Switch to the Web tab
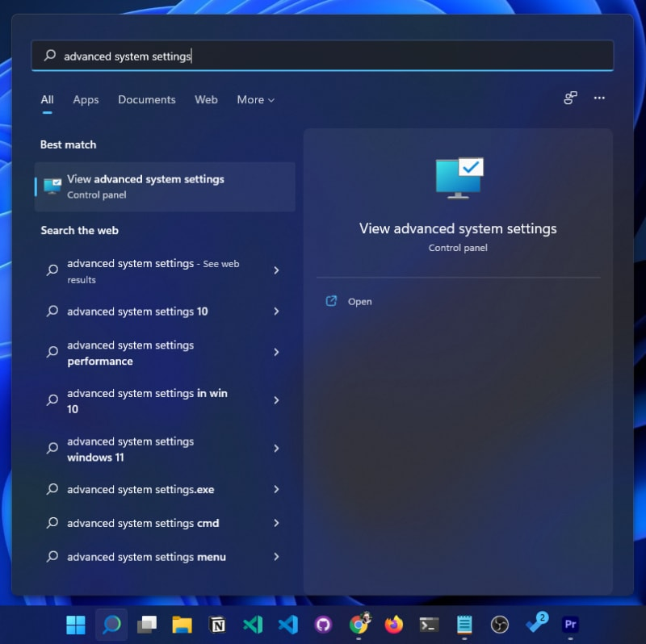The width and height of the screenshot is (646, 644). click(x=206, y=99)
